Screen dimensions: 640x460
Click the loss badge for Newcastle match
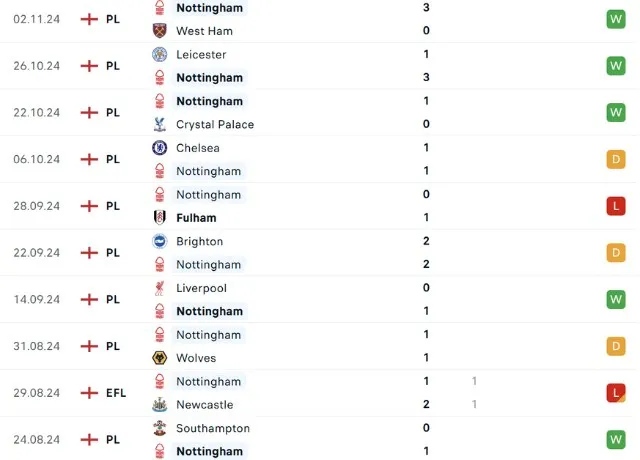(x=615, y=393)
